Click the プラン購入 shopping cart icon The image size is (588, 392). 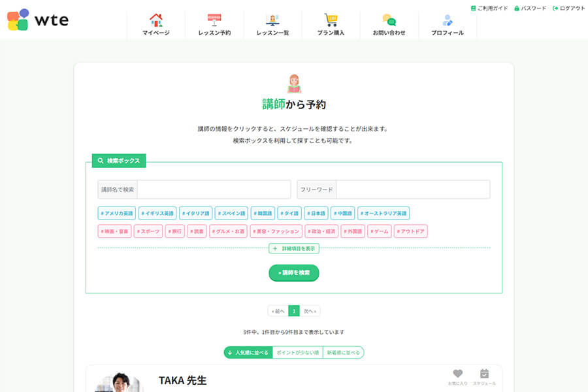[x=331, y=20]
